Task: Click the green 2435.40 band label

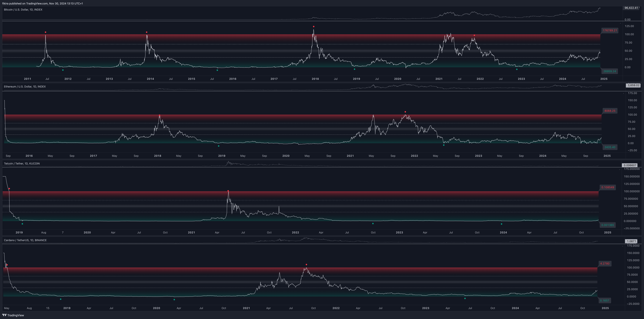Action: (610, 147)
